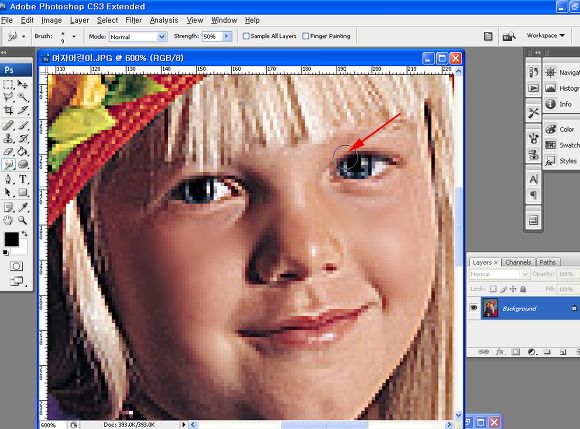Open the Filter menu
This screenshot has width=580, height=429.
pos(134,20)
